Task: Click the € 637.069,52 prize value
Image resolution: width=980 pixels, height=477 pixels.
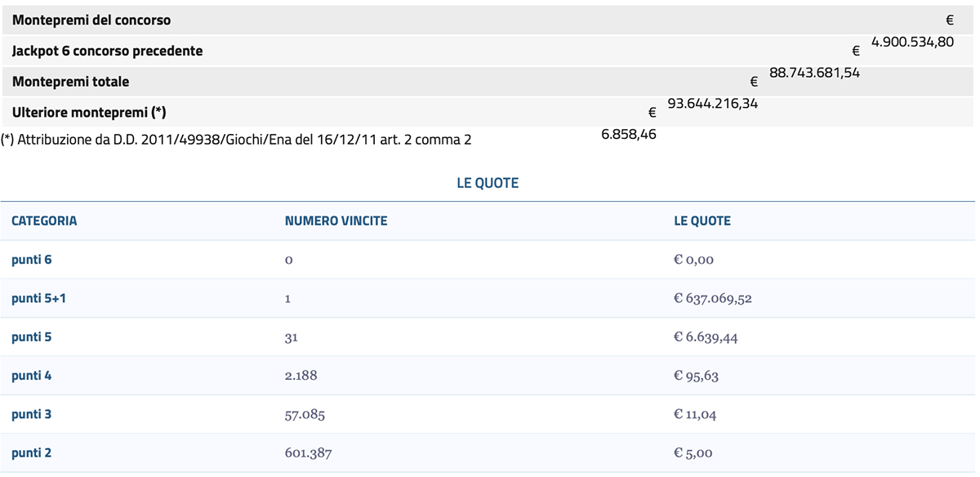Action: [712, 298]
